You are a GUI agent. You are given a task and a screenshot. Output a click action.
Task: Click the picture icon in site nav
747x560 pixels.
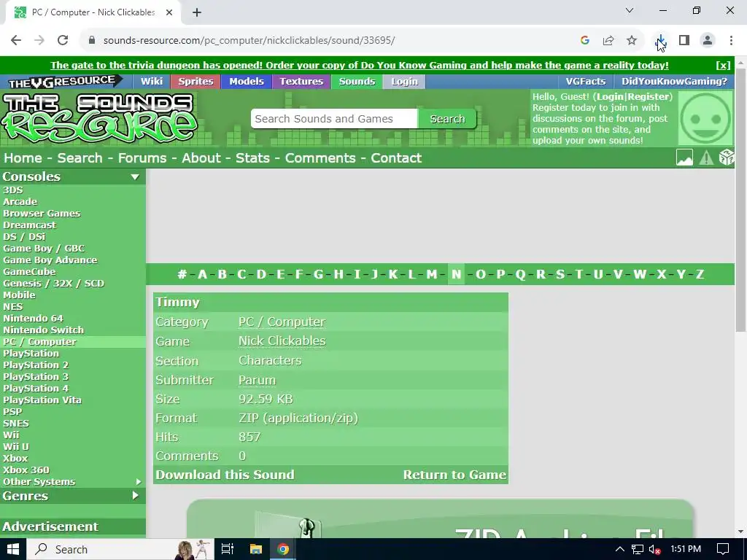point(684,157)
